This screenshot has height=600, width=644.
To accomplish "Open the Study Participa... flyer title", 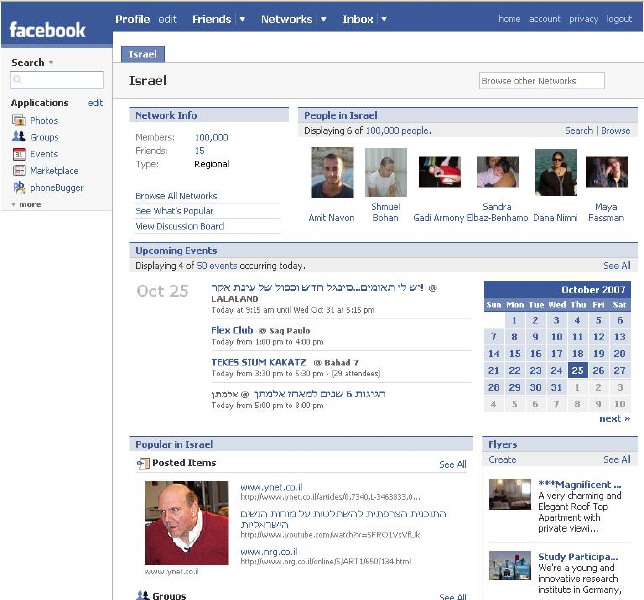I will (578, 556).
